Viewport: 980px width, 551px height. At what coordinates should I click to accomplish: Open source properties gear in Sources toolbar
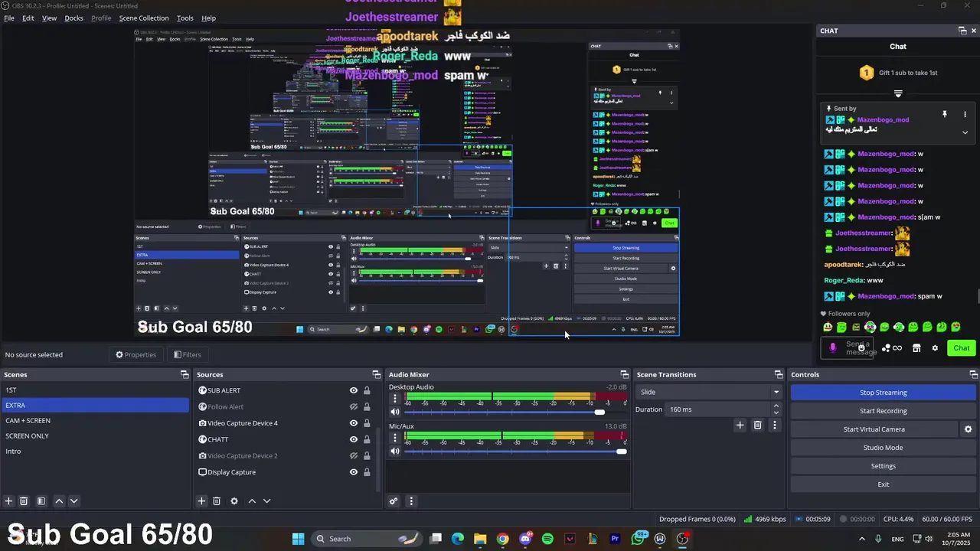pyautogui.click(x=234, y=501)
